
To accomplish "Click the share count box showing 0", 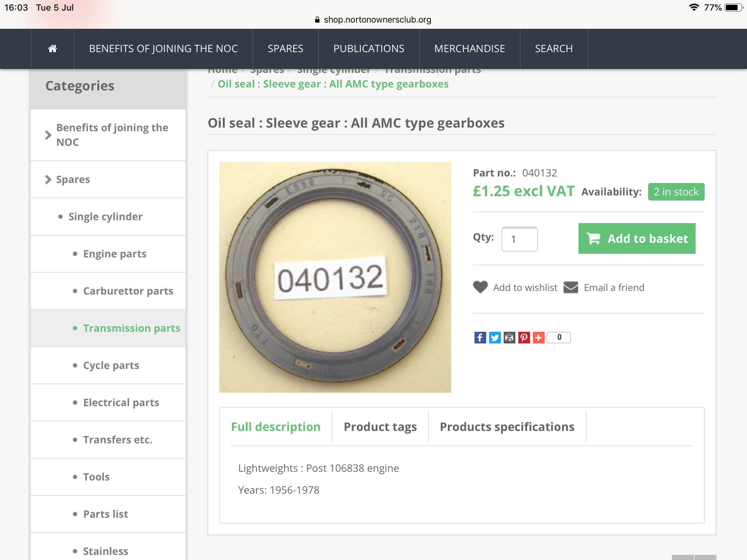I will (559, 338).
